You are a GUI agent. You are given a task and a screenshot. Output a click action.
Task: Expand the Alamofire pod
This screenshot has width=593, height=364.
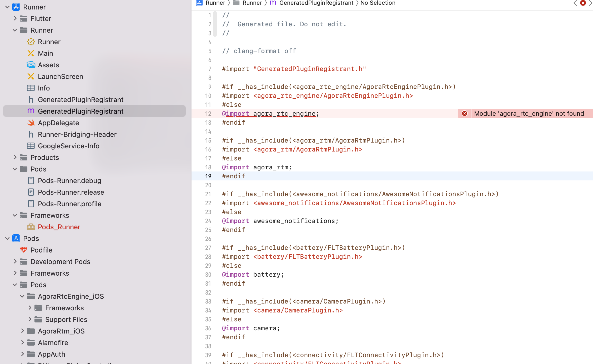click(22, 342)
